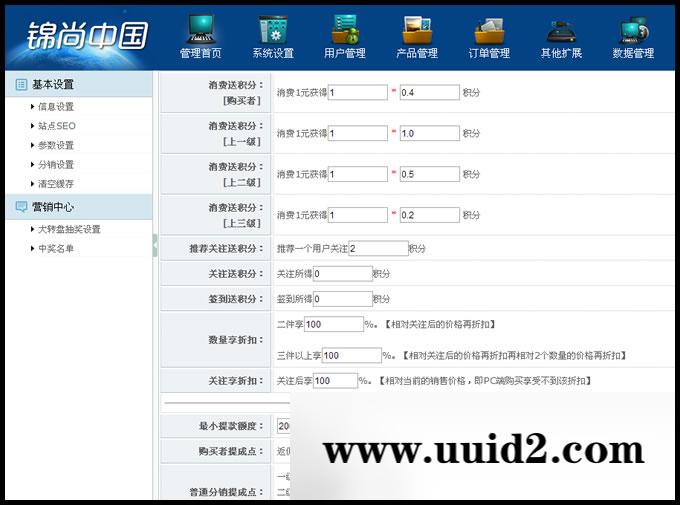Select 管理首页 menu label
This screenshot has height=505, width=680.
201,53
